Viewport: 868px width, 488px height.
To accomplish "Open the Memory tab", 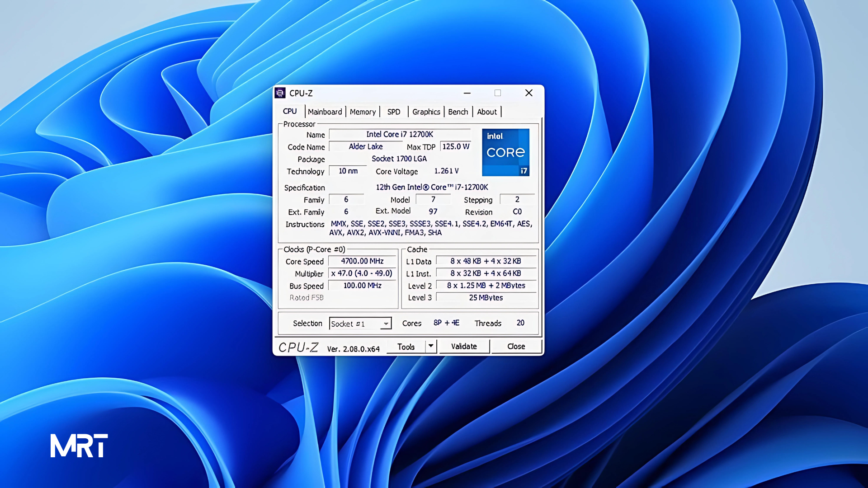I will tap(363, 112).
